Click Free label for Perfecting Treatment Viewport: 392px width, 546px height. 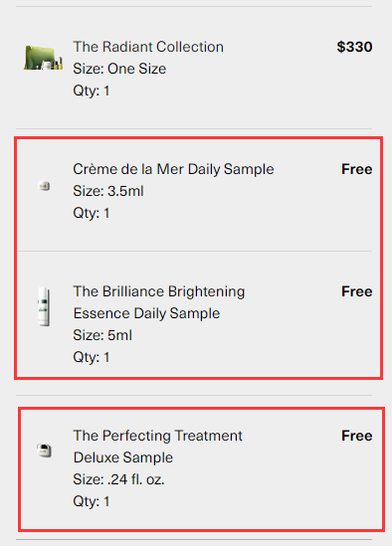[357, 436]
